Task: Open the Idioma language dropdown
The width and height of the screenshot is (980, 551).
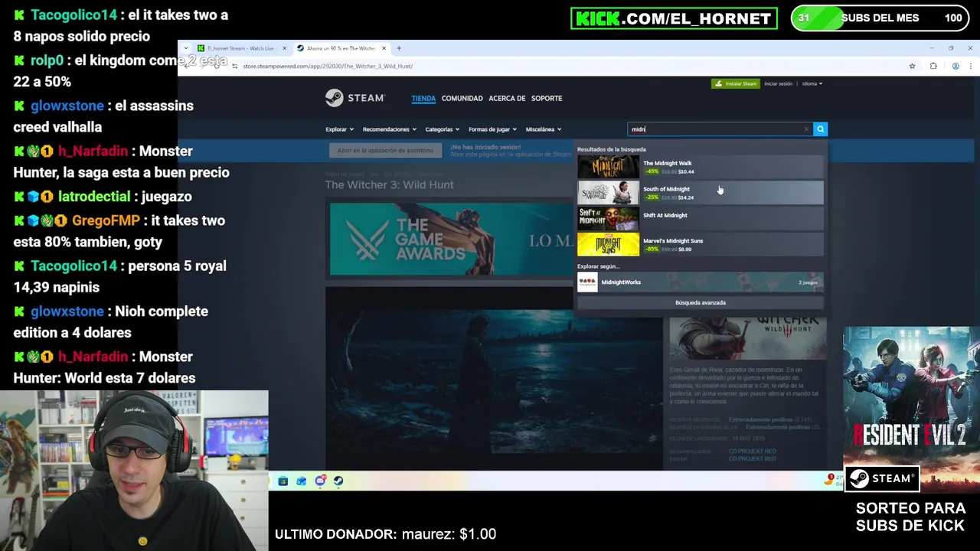Action: coord(812,83)
